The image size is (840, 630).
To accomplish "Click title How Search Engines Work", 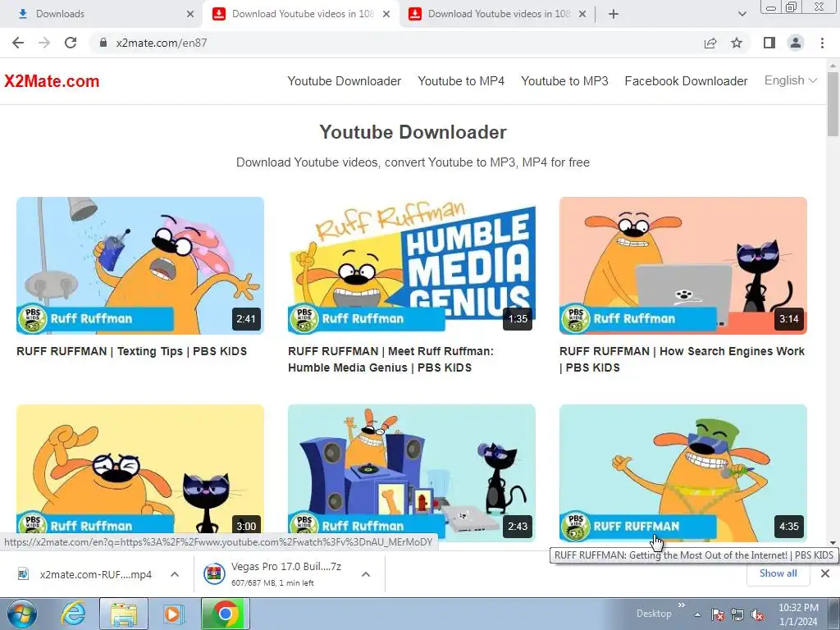I will tap(682, 359).
